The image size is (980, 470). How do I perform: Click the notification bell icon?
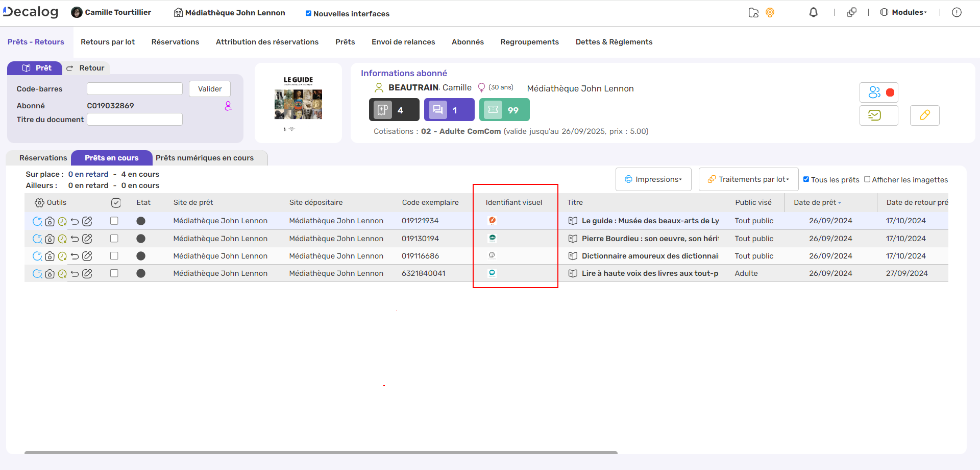coord(813,13)
